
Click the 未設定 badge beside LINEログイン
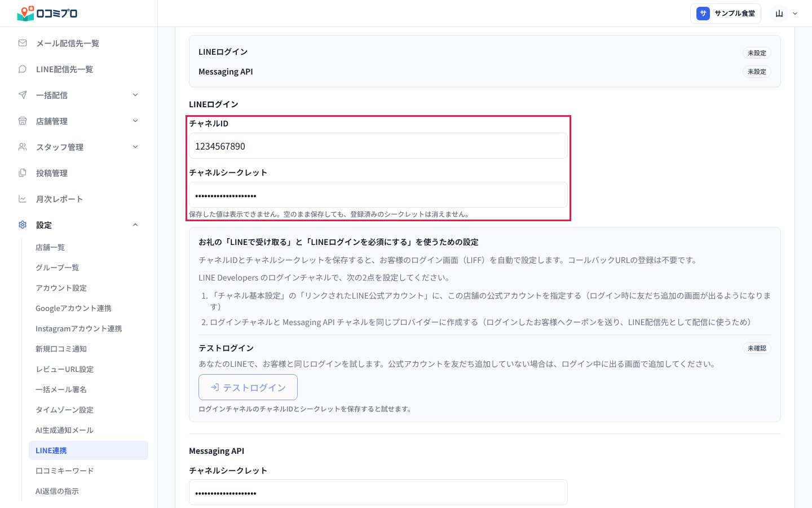[757, 53]
